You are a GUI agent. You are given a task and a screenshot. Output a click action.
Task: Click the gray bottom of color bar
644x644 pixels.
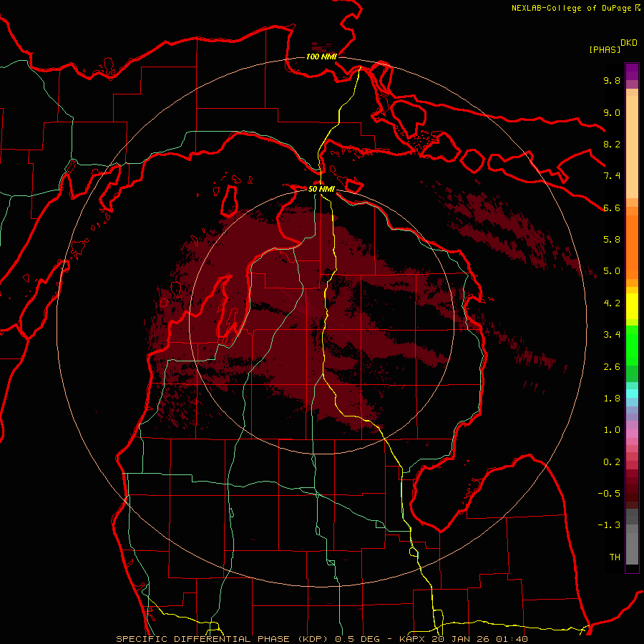(x=632, y=546)
